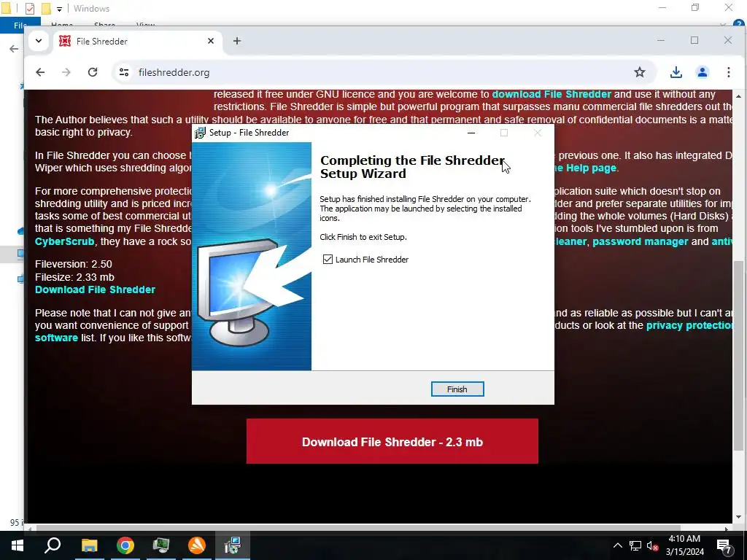Open File Explorer from taskbar
Image resolution: width=747 pixels, height=560 pixels.
89,545
